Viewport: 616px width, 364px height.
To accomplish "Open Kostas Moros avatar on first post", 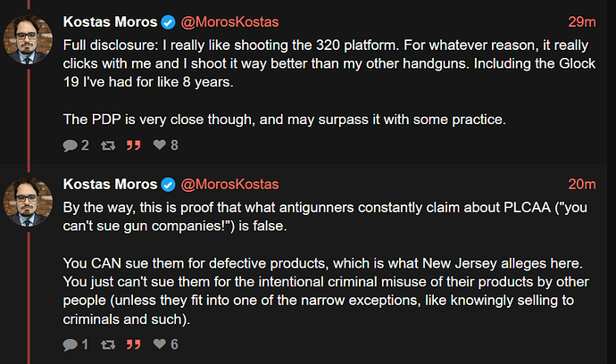I will click(29, 41).
